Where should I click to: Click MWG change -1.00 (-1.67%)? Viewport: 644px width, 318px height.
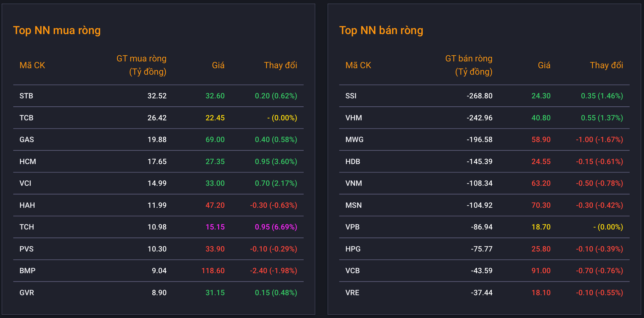point(600,140)
